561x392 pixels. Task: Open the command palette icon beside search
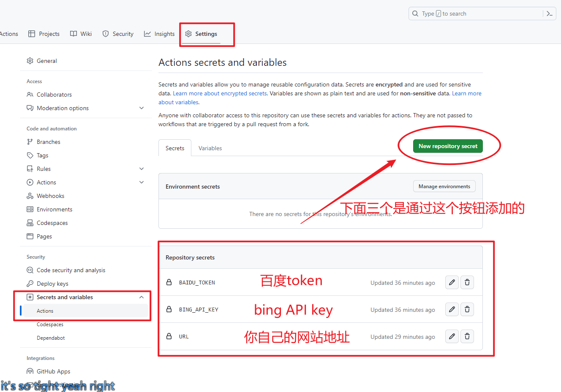coord(549,14)
